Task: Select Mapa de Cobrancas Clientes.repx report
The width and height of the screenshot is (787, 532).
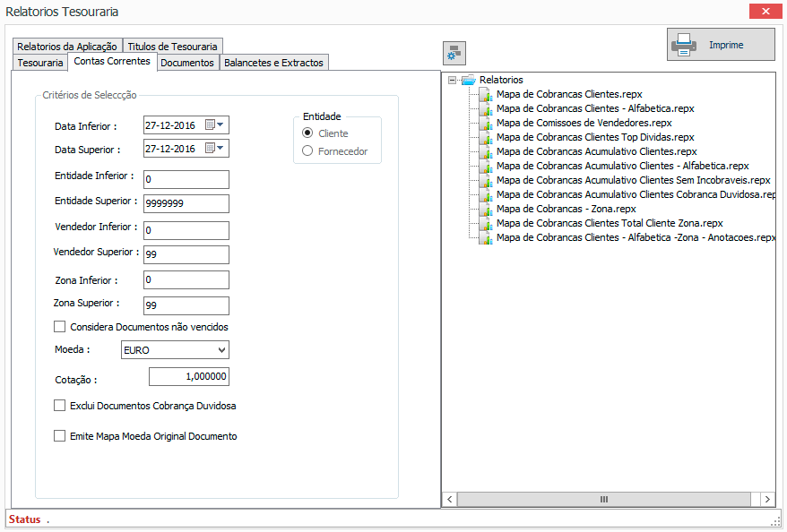Action: point(569,94)
